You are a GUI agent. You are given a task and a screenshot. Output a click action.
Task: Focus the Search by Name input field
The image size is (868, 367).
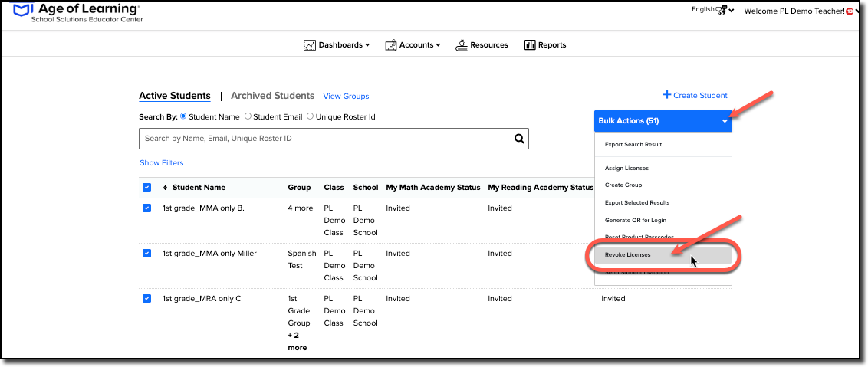click(x=334, y=139)
